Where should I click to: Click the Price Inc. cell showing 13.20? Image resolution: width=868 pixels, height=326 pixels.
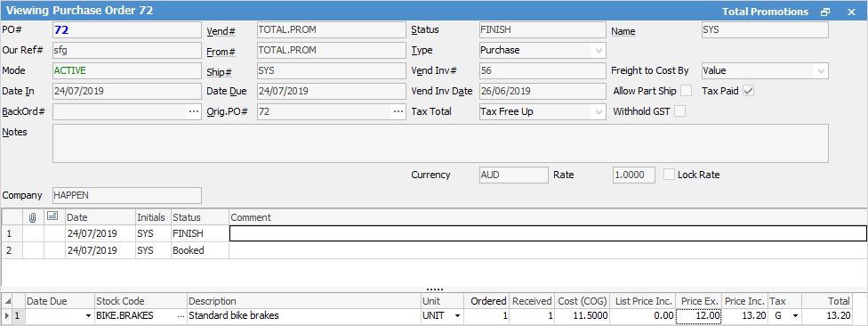pos(745,316)
